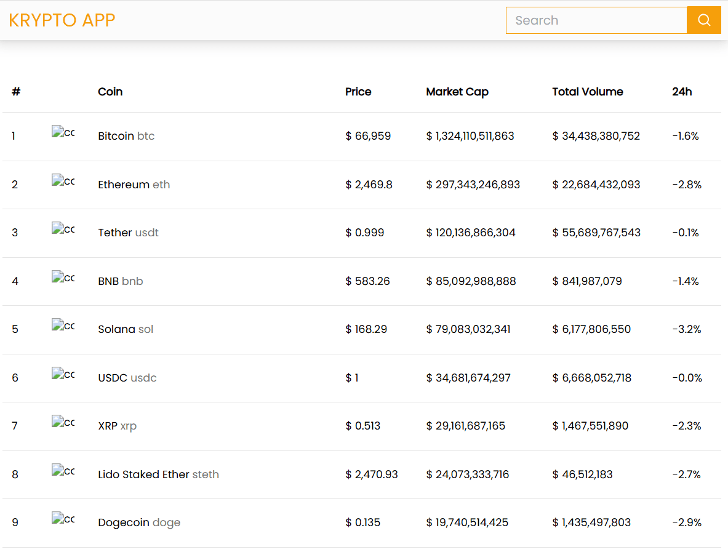
Task: Select Ethereum price $ 2,469.8
Action: pos(369,185)
